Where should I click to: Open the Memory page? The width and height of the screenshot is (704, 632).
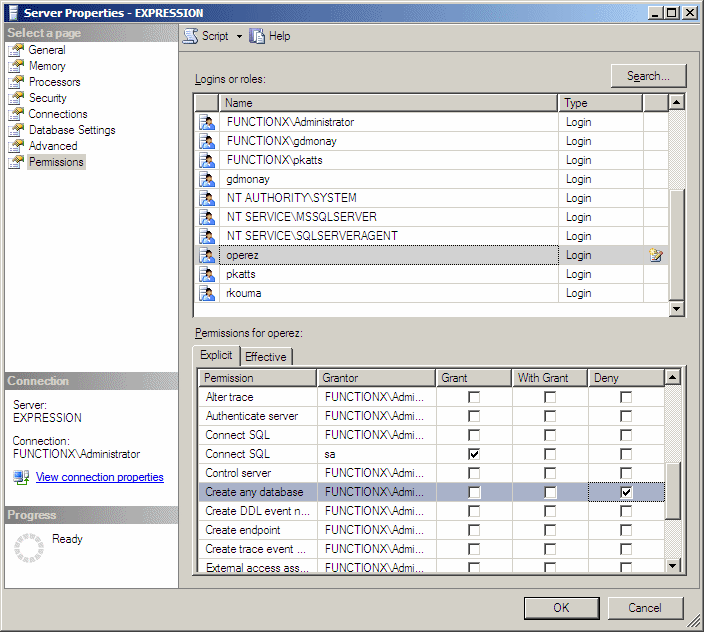click(47, 66)
